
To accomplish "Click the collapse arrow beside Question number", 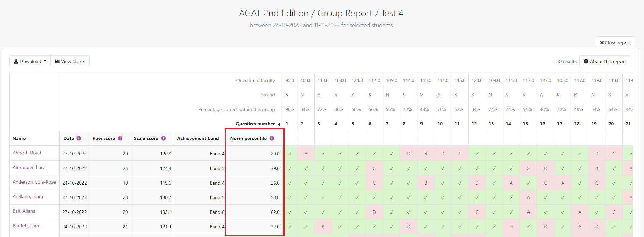I will click(279, 124).
